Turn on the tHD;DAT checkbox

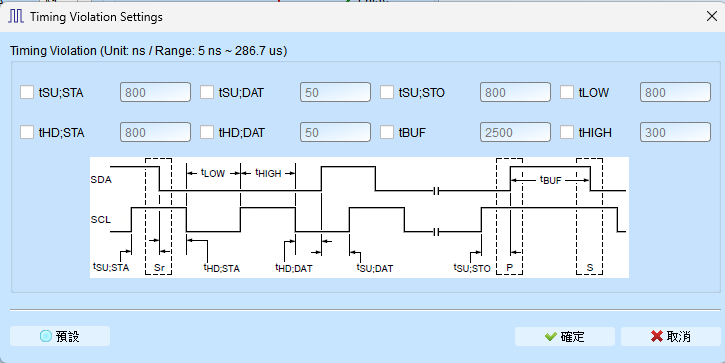[207, 132]
